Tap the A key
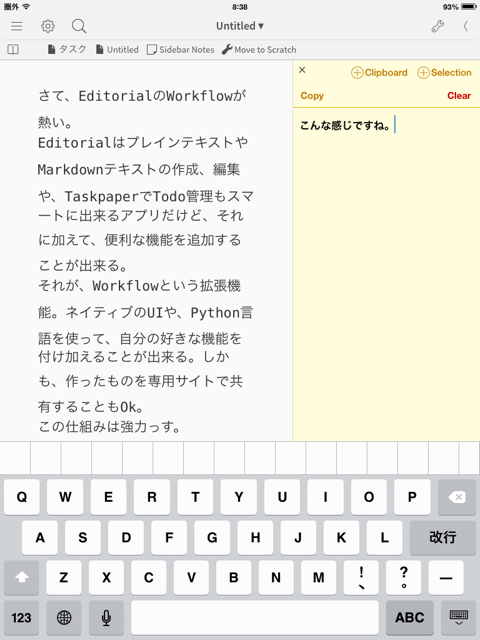480x640 pixels. click(40, 537)
